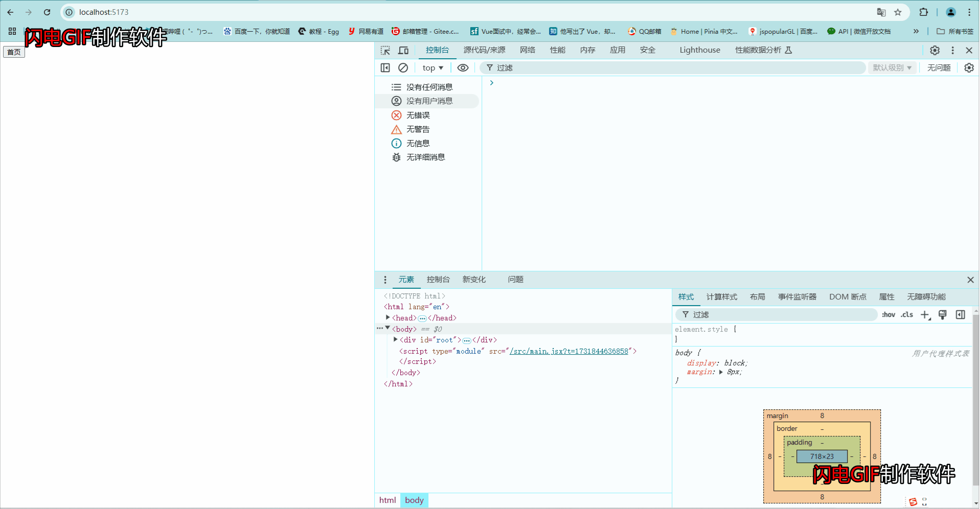980x509 pixels.
Task: Expand the margin shorthand triangle
Action: 721,372
